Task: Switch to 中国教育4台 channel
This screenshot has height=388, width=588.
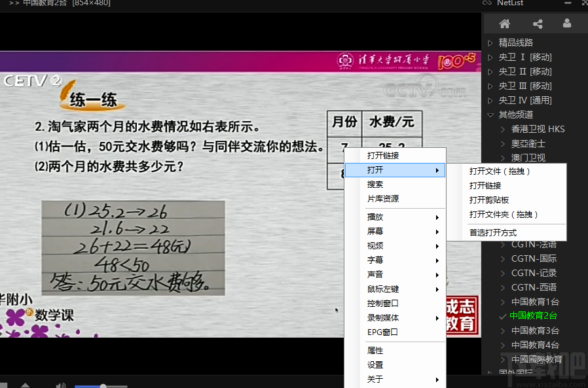Action: click(535, 345)
